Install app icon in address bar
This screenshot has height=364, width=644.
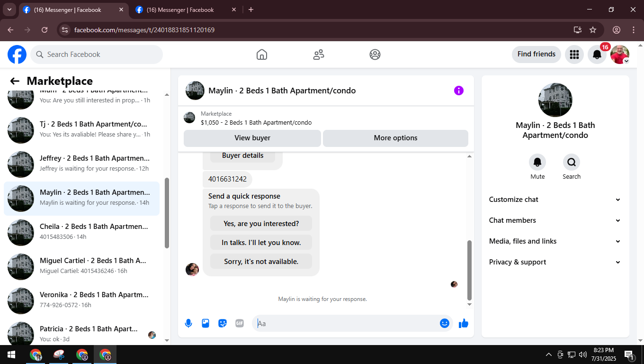click(x=577, y=30)
